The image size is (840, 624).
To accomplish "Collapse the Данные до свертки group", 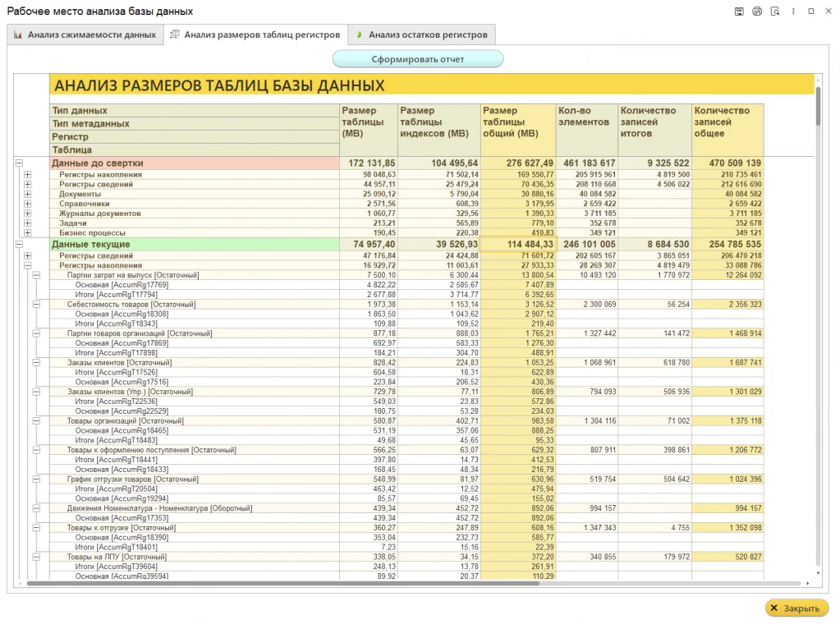I will coord(19,163).
